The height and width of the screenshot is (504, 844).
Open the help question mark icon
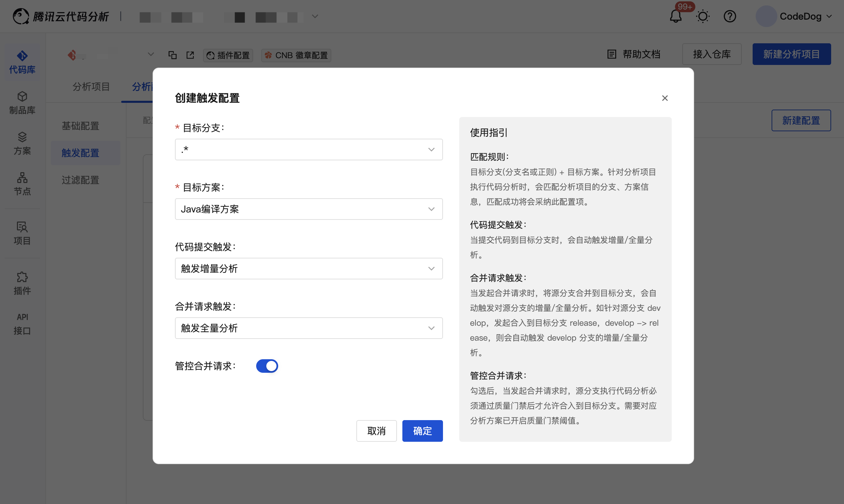click(730, 16)
